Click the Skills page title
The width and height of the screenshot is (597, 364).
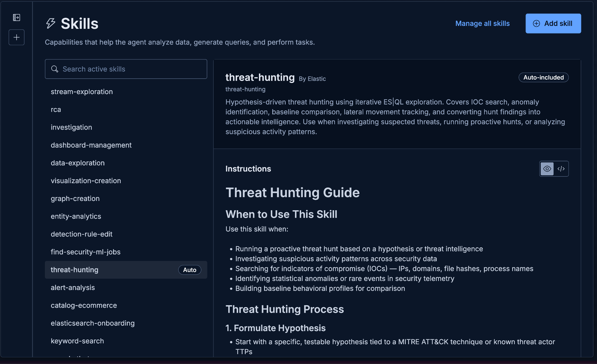(x=79, y=24)
